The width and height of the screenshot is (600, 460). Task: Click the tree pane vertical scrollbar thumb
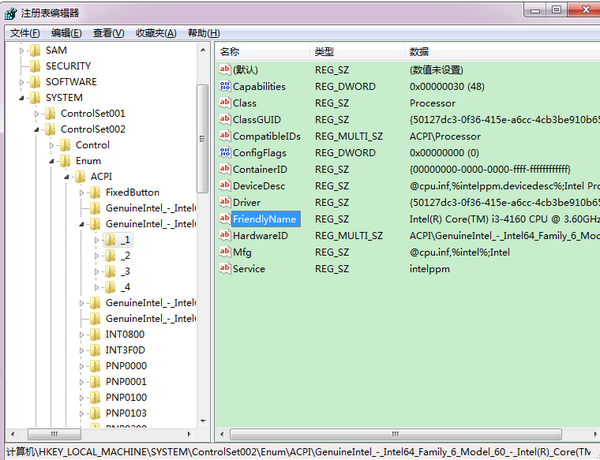203,139
